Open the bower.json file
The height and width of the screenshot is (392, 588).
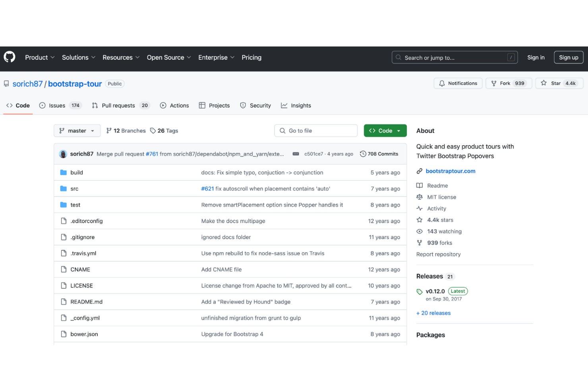pyautogui.click(x=84, y=334)
